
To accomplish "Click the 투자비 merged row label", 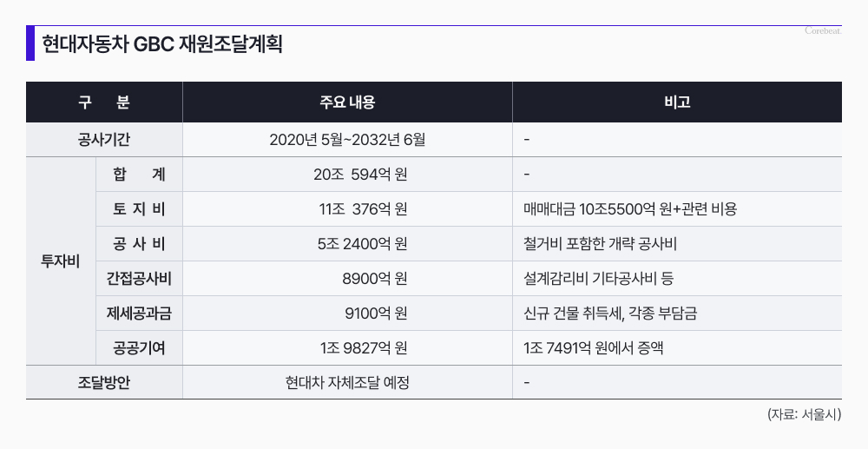I will coord(61,261).
